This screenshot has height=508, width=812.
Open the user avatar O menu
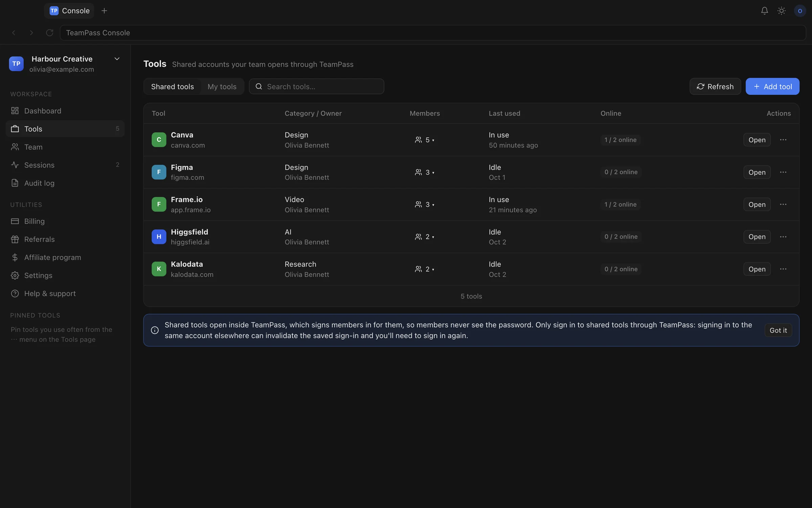tap(800, 11)
